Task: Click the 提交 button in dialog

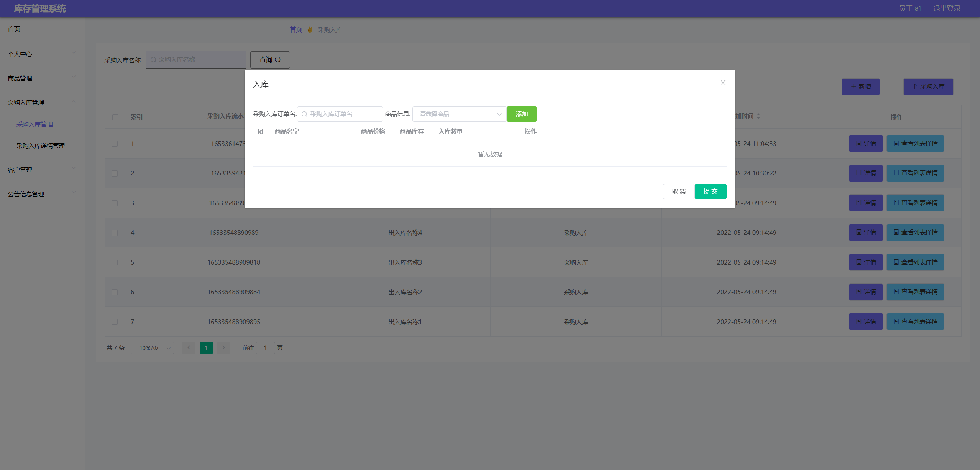Action: [x=710, y=192]
